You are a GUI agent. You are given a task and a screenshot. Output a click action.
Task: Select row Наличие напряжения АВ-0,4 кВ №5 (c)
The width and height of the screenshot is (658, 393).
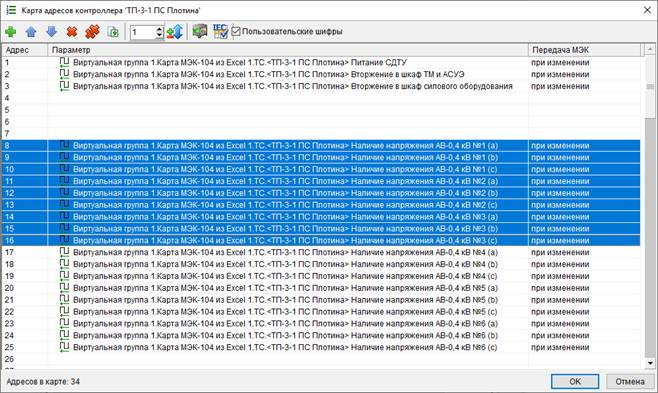pos(321,312)
